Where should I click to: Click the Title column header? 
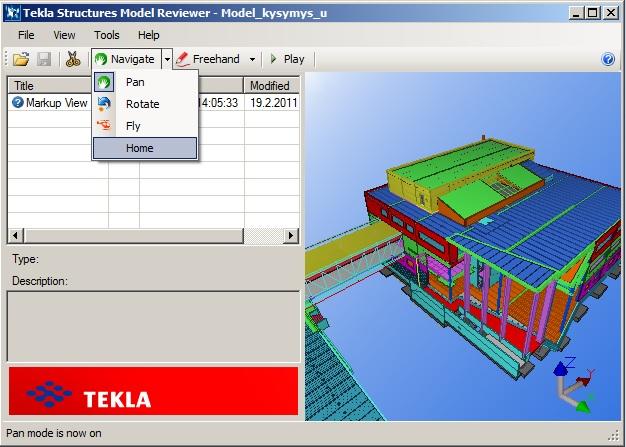pyautogui.click(x=50, y=85)
